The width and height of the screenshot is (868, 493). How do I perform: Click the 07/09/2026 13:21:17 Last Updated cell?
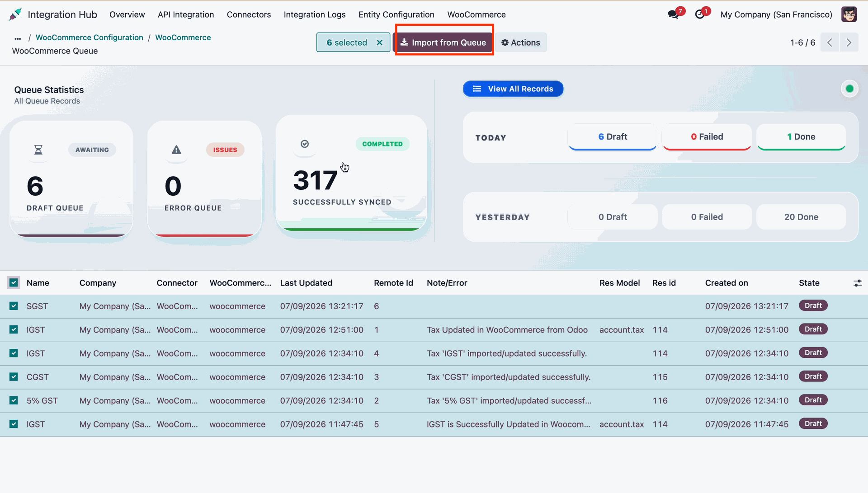point(321,306)
